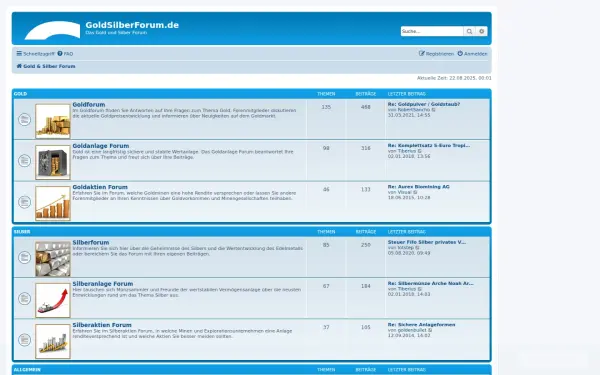Click the Silberforum silver bars thumbnail
Viewport: 600px width, 375px height.
coord(53,259)
